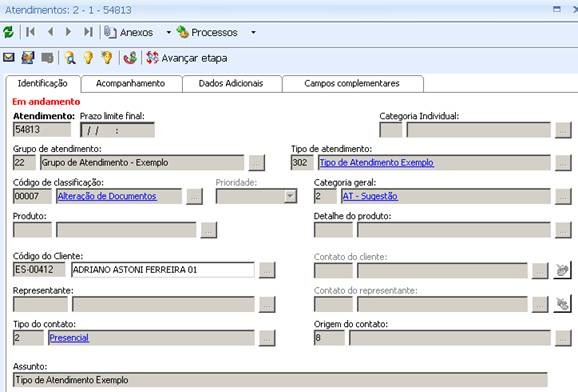Click the lightbulb with star icon
This screenshot has width=578, height=392.
[107, 58]
